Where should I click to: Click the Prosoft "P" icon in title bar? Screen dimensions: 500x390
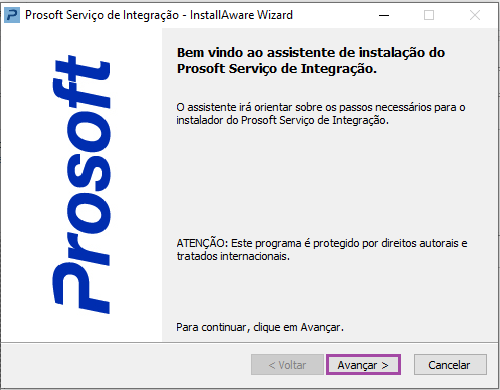(x=12, y=15)
